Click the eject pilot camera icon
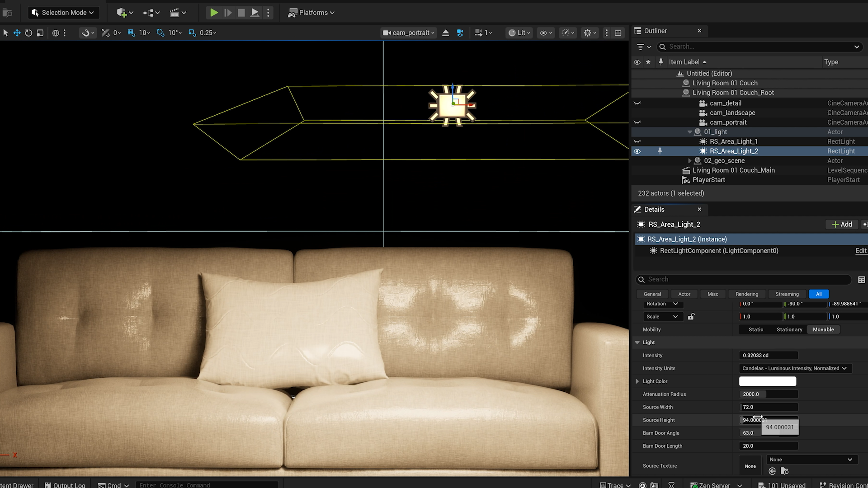 445,33
